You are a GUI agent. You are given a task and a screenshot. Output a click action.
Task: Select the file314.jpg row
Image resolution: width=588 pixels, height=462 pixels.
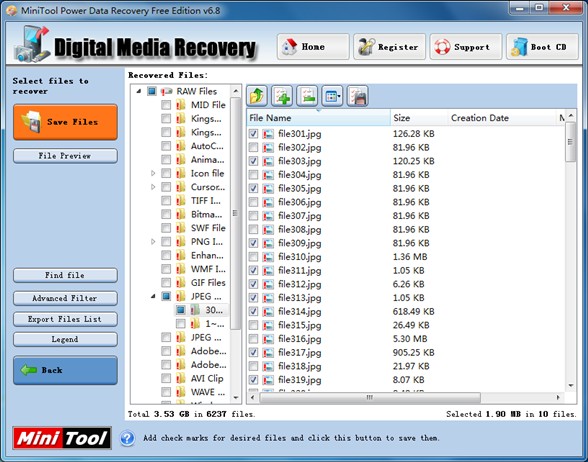405,312
